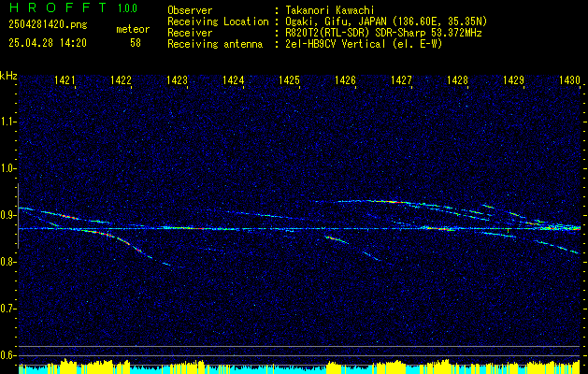The image size is (588, 374).
Task: Click the 1430 time axis marker
Action: point(570,80)
